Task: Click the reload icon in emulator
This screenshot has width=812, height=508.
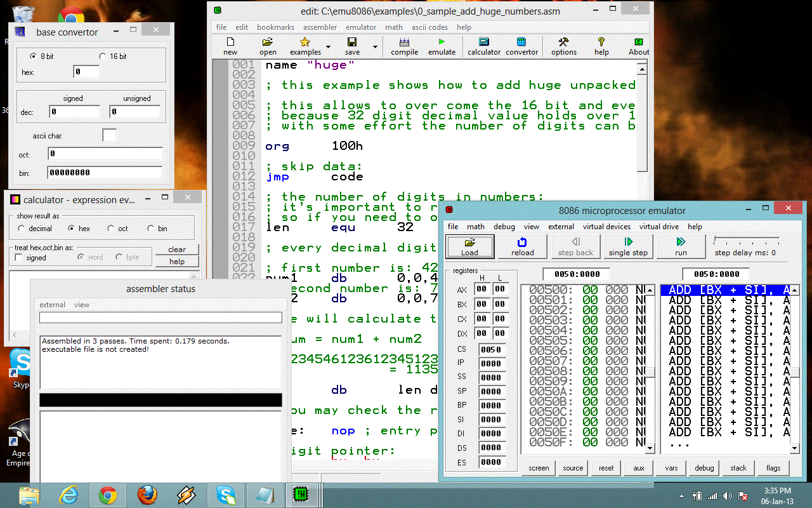Action: coord(522,246)
